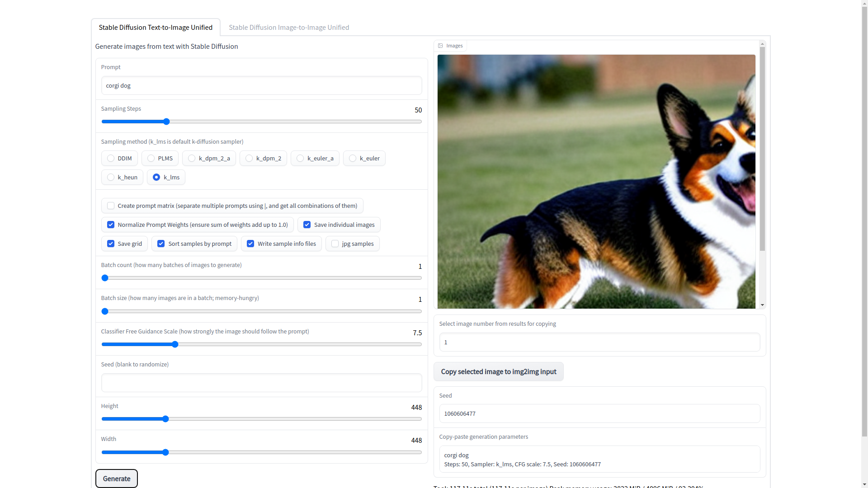868x488 pixels.
Task: Click the gallery scroll down arrow
Action: click(762, 305)
